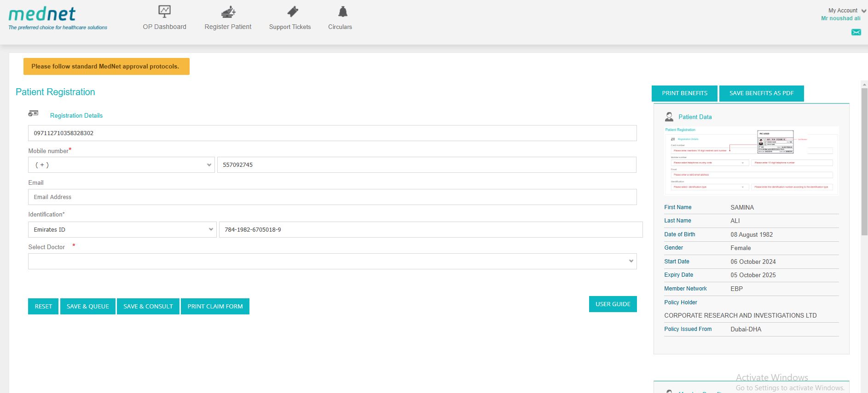The width and height of the screenshot is (868, 393).
Task: Click the SAVE & QUEUE button
Action: click(x=88, y=306)
